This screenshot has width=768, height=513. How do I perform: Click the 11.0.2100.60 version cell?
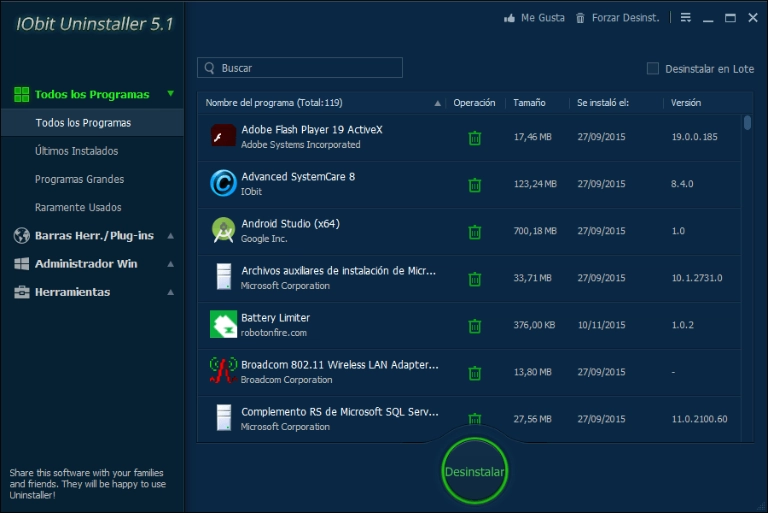[699, 419]
